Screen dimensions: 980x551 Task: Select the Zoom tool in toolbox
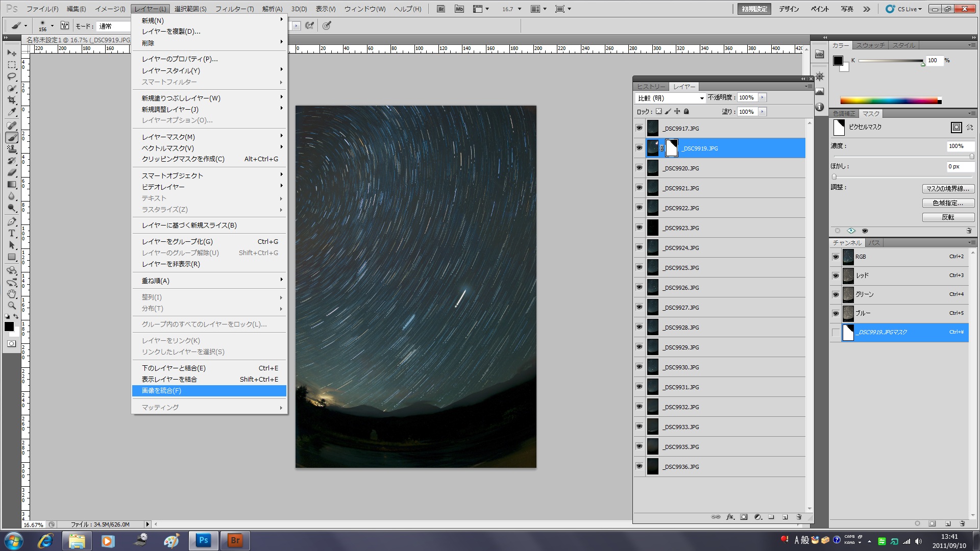12,306
